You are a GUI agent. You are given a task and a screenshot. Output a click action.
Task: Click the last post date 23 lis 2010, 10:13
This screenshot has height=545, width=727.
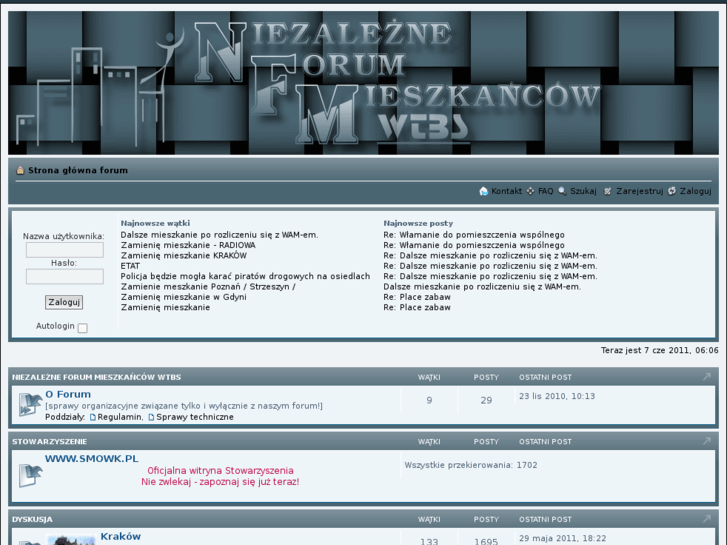(x=557, y=397)
